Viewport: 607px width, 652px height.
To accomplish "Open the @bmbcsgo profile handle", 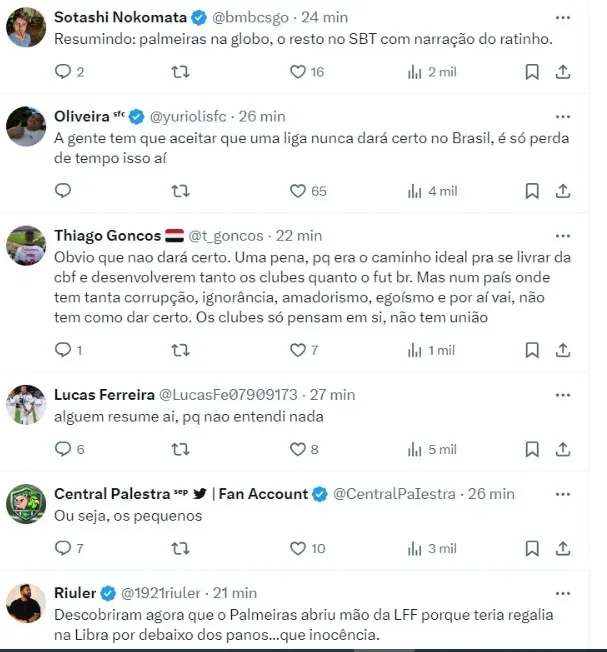I will pos(253,17).
